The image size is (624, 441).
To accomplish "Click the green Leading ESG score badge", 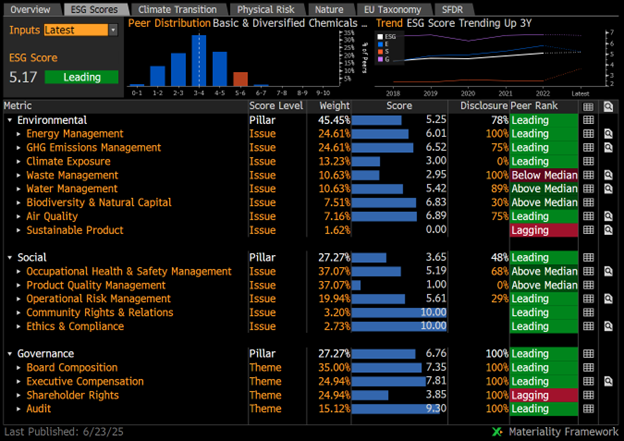I will point(82,76).
